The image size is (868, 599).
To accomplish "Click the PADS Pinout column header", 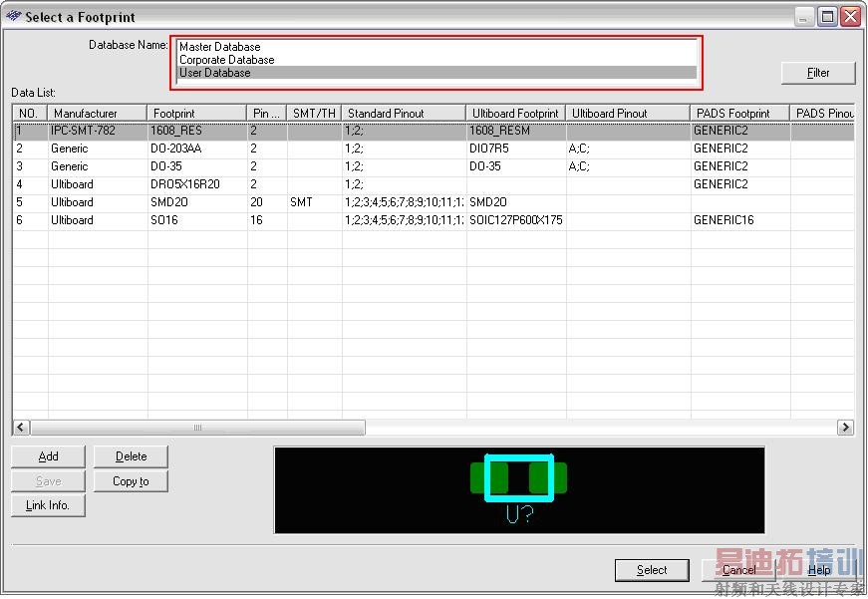I will [x=822, y=113].
